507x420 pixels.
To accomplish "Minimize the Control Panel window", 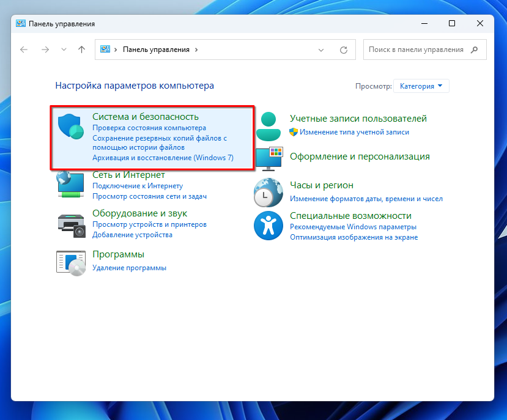I will 424,24.
